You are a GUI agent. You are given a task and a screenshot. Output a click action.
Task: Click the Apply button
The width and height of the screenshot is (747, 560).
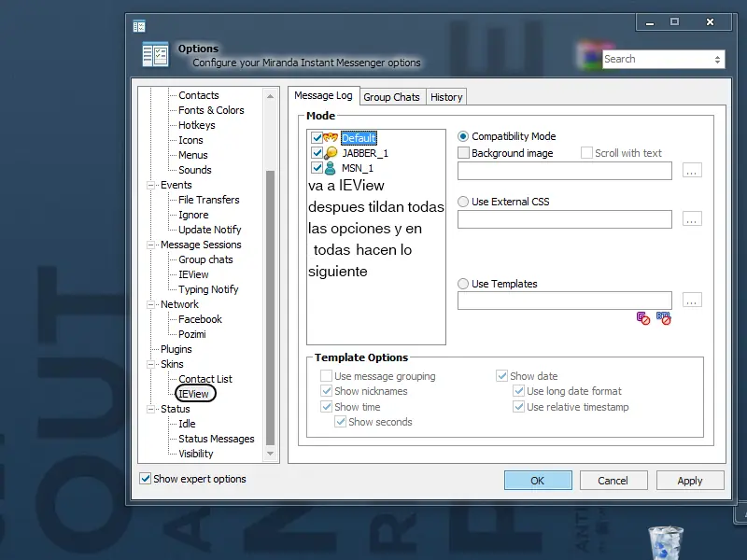coord(690,481)
